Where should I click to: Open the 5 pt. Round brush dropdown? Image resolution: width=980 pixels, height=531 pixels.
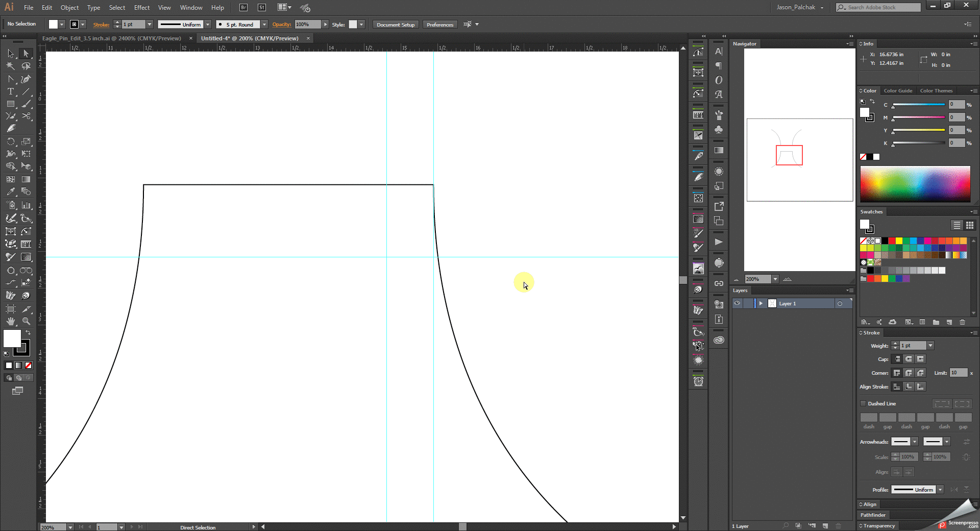264,24
